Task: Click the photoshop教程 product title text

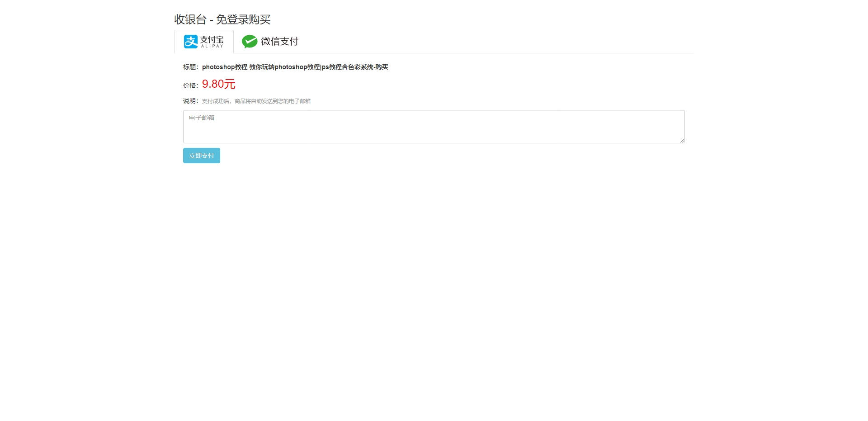Action: [x=295, y=67]
